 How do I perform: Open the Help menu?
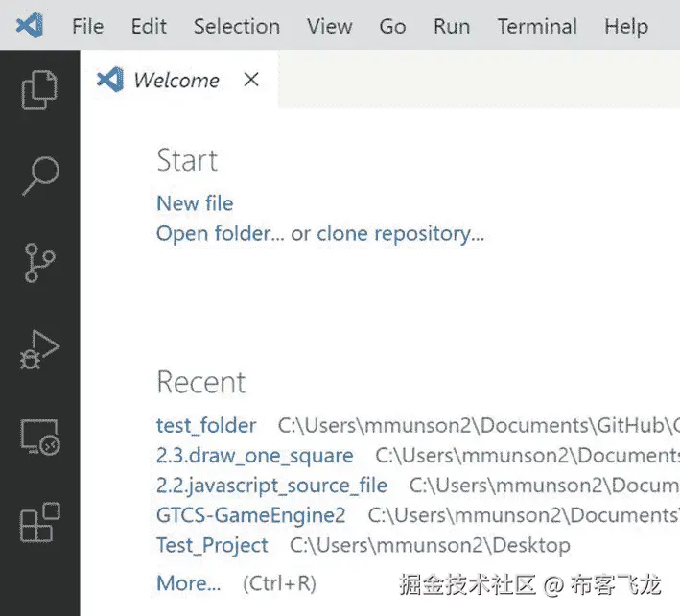pos(626,27)
